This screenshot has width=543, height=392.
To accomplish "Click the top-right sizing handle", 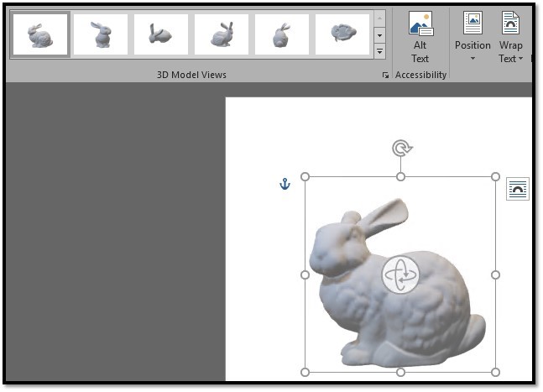I will click(x=495, y=177).
